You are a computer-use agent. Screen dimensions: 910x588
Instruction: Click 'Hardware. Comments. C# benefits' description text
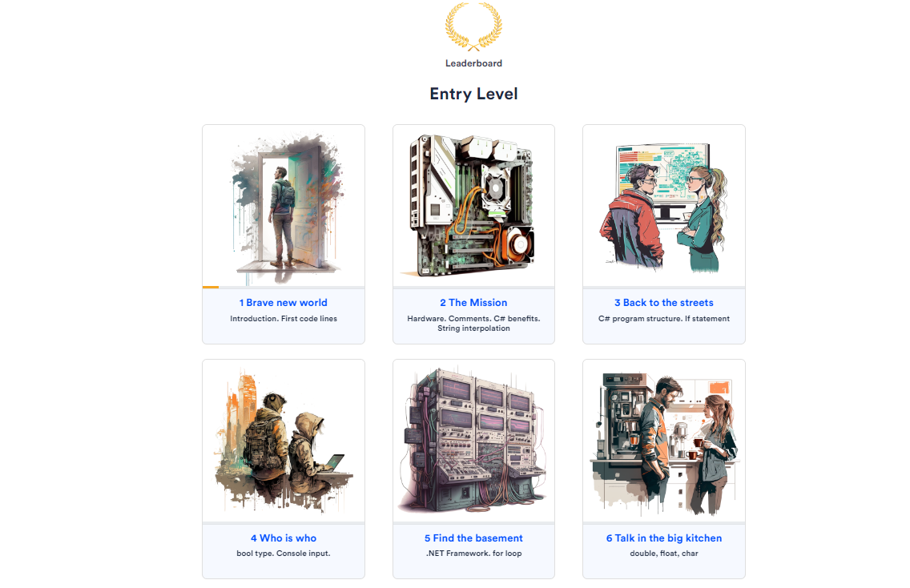point(473,319)
